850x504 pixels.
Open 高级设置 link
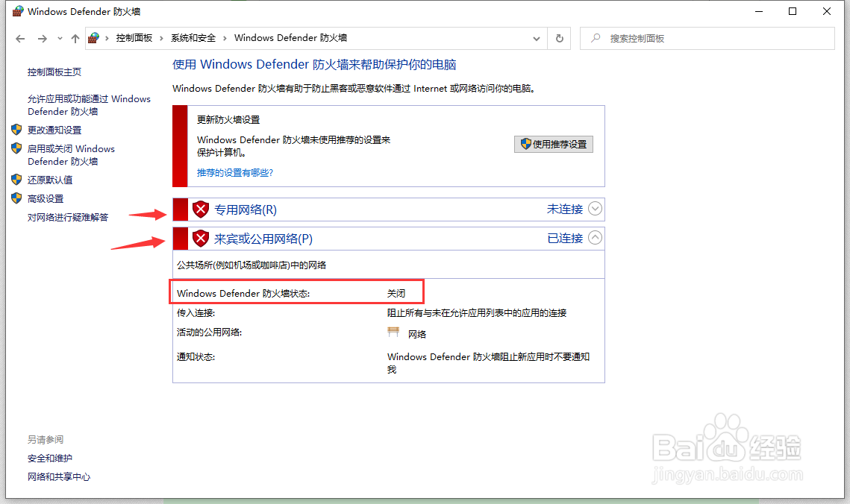point(46,198)
